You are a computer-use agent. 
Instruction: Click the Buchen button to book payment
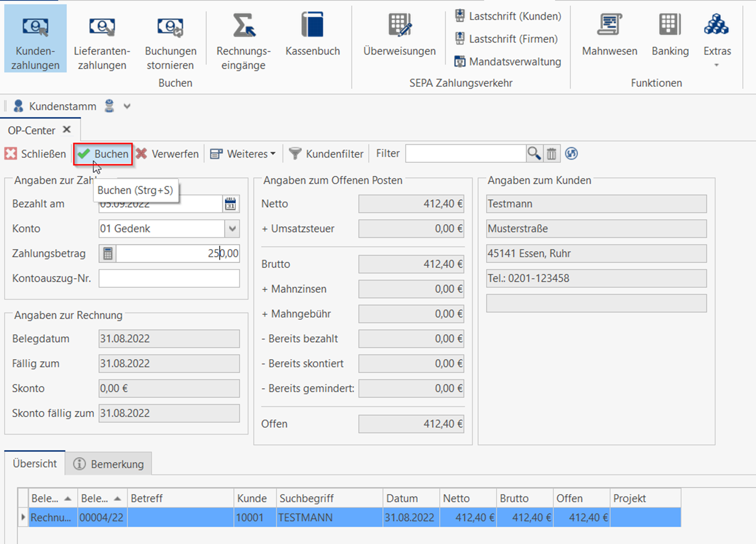[x=103, y=154]
